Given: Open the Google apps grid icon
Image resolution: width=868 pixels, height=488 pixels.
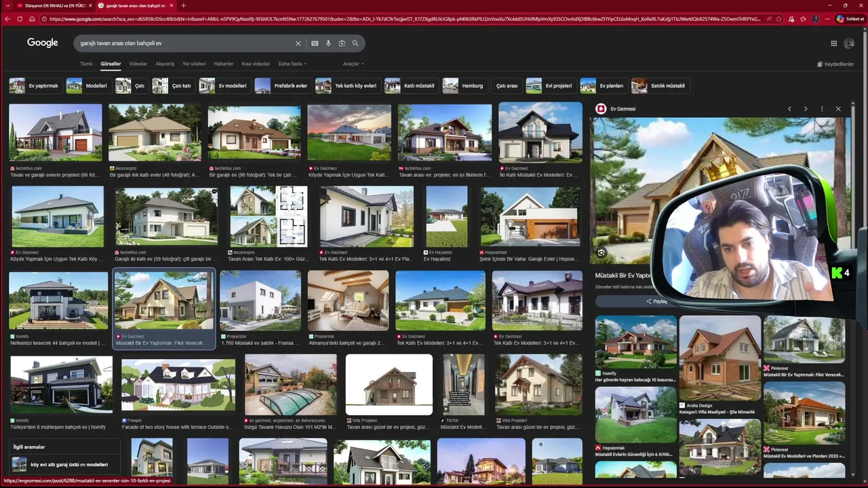Looking at the screenshot, I should (x=833, y=43).
